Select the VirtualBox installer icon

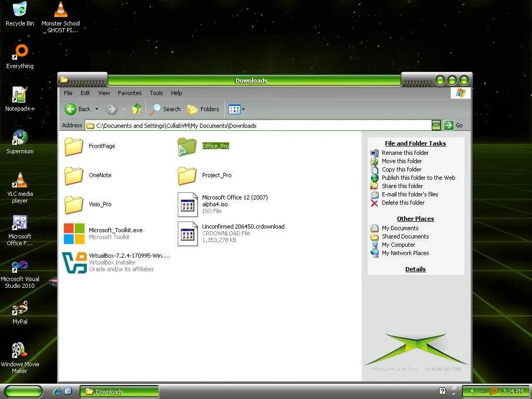click(x=74, y=262)
